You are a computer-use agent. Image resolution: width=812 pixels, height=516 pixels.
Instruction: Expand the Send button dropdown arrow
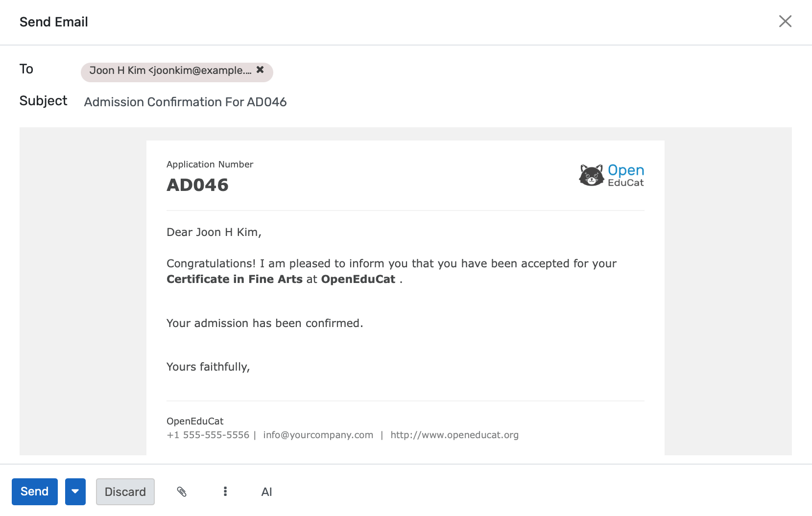click(x=75, y=492)
